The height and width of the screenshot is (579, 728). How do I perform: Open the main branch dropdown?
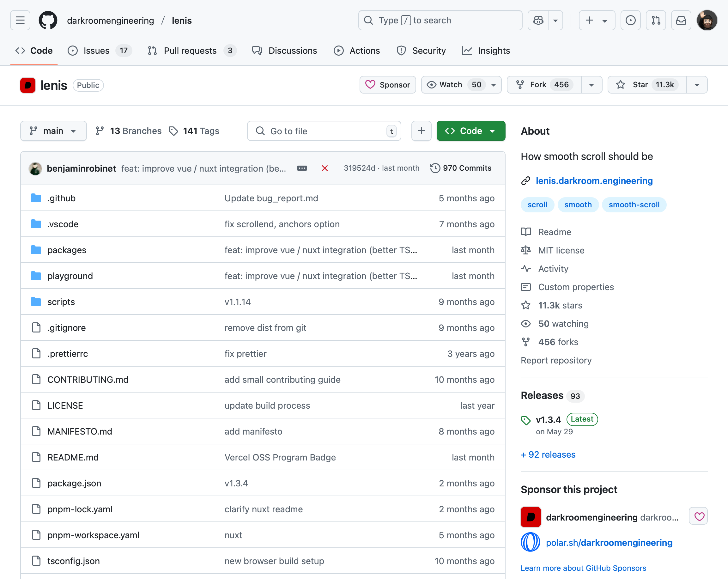53,131
